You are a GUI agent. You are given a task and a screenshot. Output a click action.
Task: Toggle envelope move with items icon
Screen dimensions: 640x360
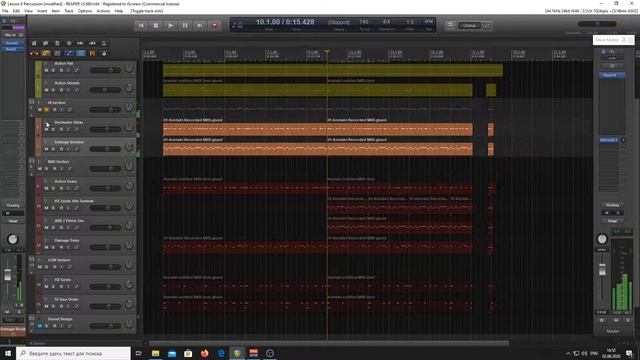[69, 53]
